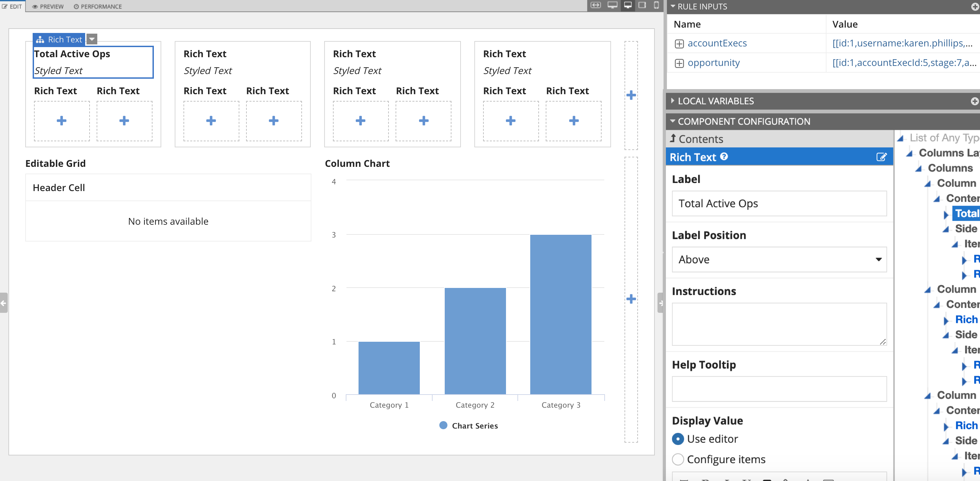Click into the Help Tooltip field
Screen dimensions: 980x481
779,389
